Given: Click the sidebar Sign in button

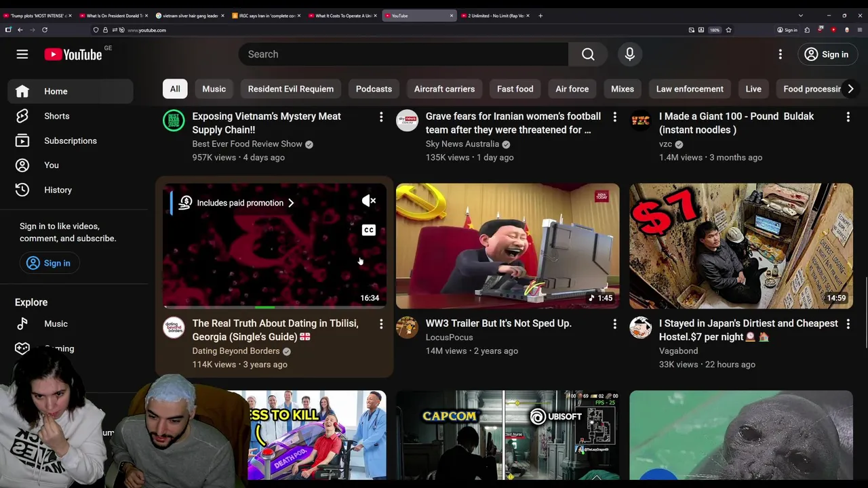Looking at the screenshot, I should [x=49, y=263].
